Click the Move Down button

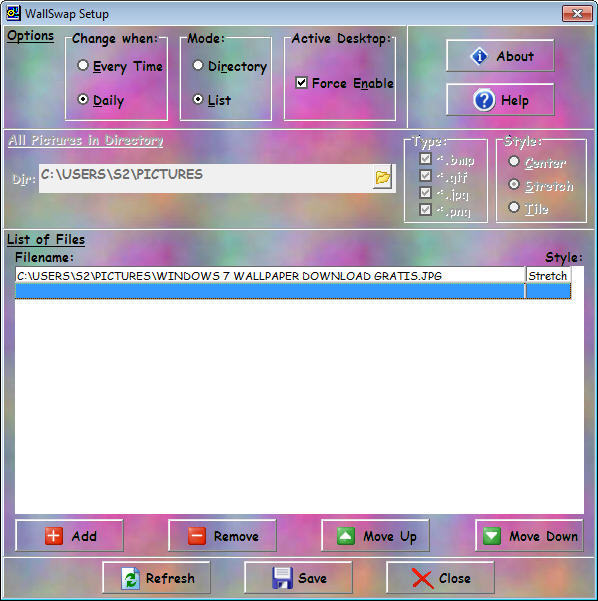click(x=529, y=535)
